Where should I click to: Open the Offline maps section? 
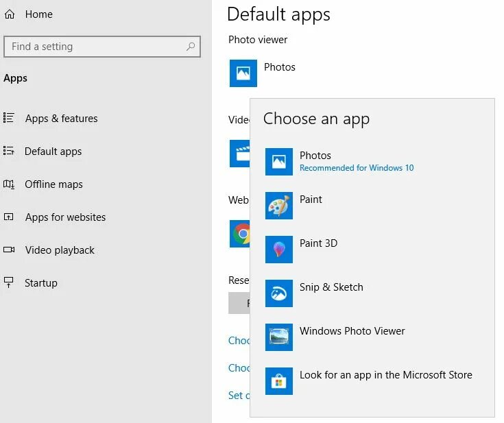tap(53, 184)
